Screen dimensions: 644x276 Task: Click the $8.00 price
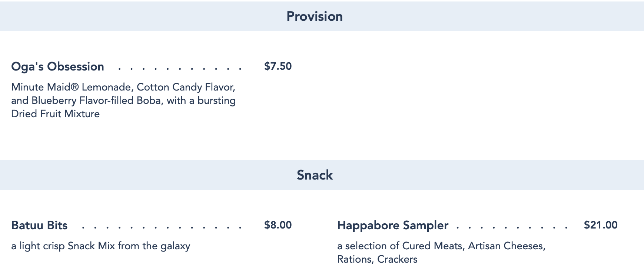[278, 225]
